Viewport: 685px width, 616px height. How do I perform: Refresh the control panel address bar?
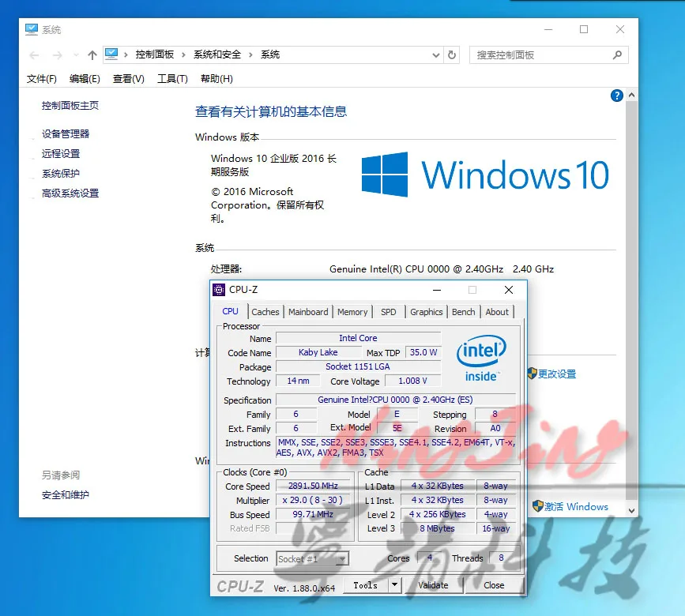coord(452,55)
